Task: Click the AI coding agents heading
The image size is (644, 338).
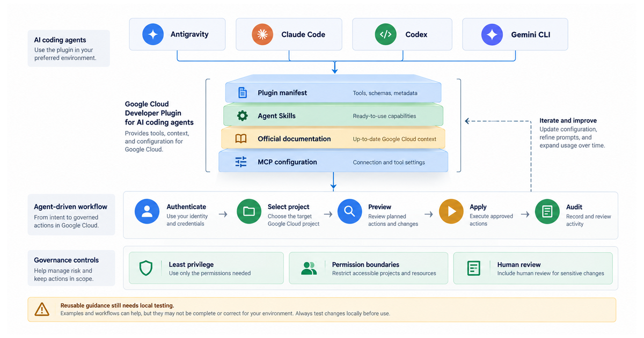Action: [60, 40]
